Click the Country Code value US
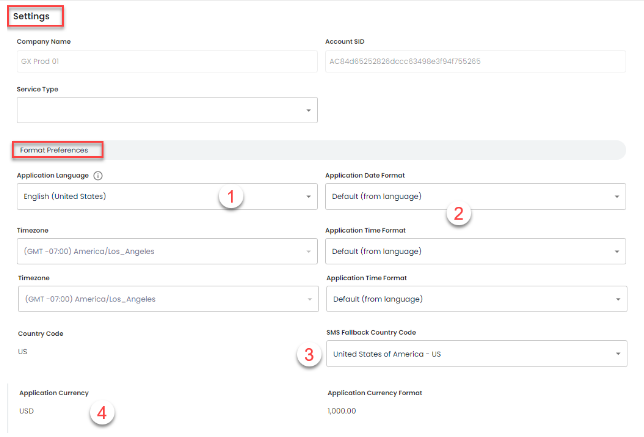 click(x=24, y=353)
